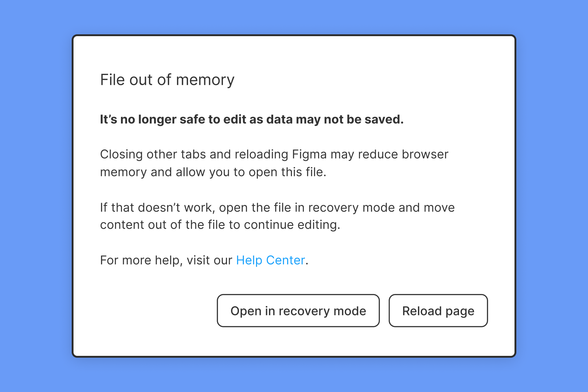This screenshot has height=392, width=588.
Task: Click inside the white dialog box
Action: tap(294, 196)
